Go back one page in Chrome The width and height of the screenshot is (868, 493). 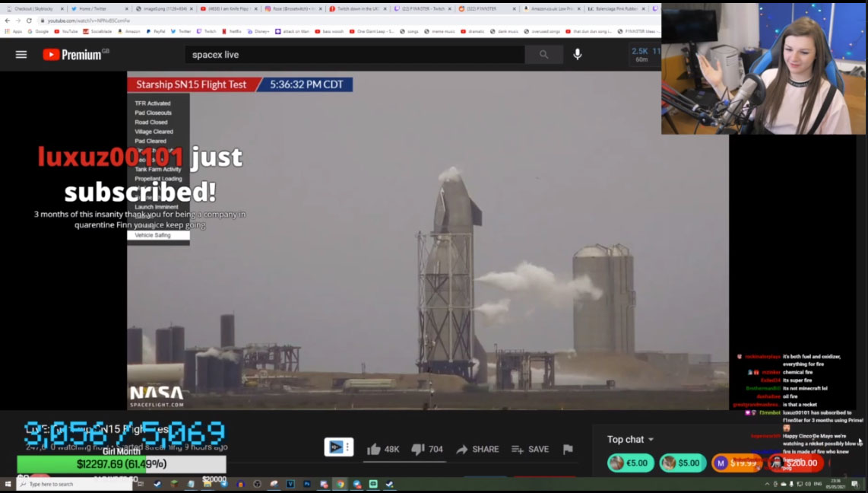click(7, 21)
